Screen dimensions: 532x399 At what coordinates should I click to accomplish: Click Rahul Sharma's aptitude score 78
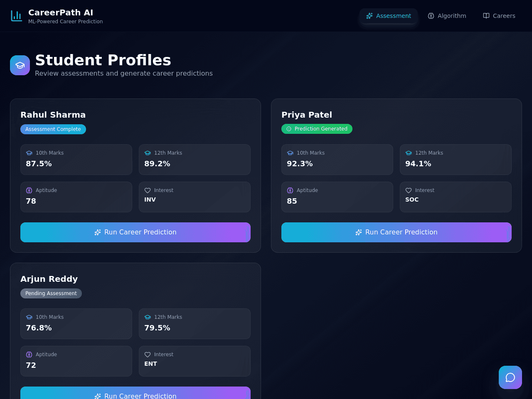(x=31, y=201)
